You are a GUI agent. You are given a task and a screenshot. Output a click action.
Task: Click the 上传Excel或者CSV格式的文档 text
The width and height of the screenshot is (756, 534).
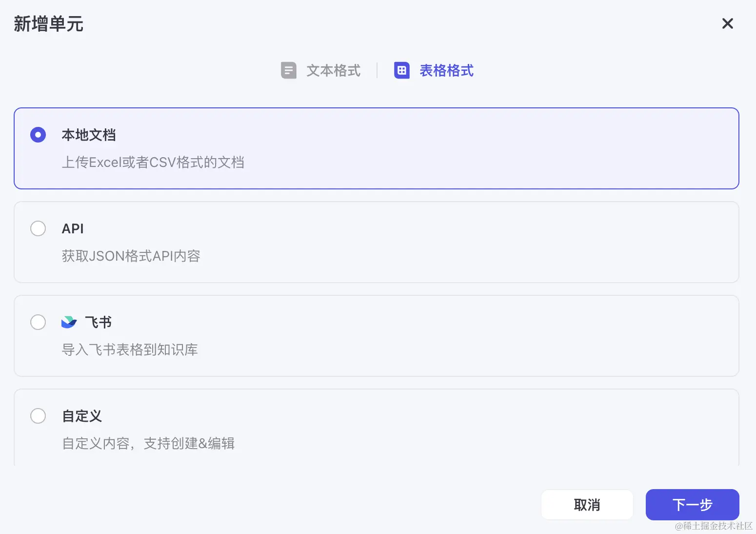click(154, 162)
